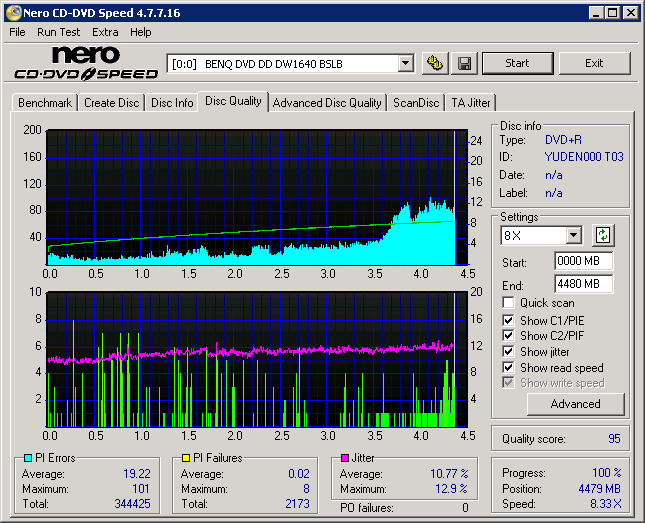Click the drive options icon beside drive selector
Viewport: 645px width, 523px height.
435,63
